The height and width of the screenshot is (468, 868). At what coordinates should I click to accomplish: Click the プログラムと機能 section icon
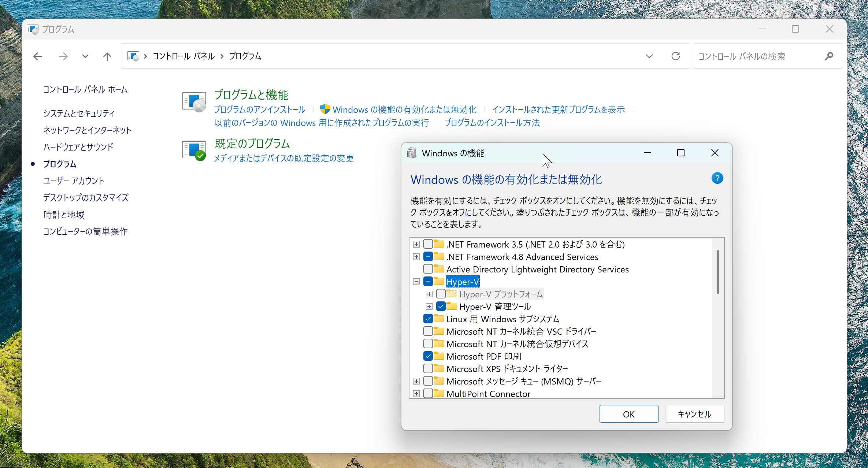[x=194, y=101]
